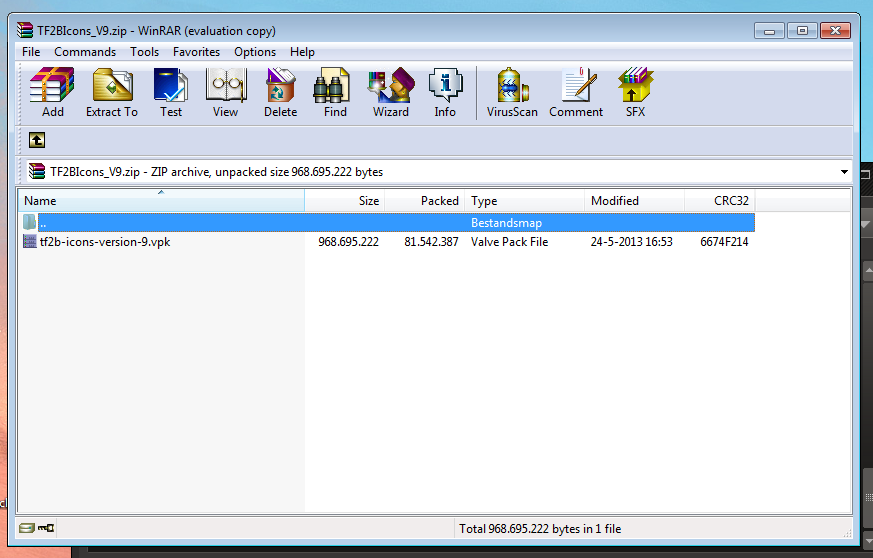Image resolution: width=873 pixels, height=558 pixels.
Task: Open the Commands menu
Action: tap(85, 52)
